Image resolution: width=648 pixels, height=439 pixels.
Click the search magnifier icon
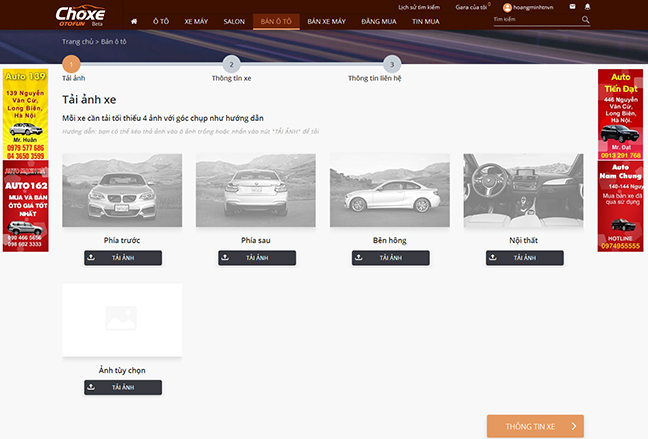[585, 19]
